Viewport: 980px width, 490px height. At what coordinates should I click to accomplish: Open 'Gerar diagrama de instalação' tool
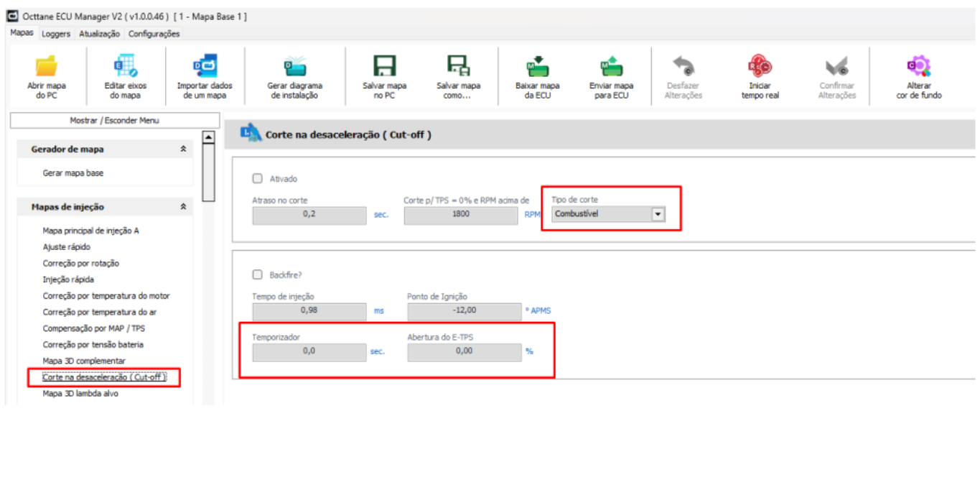pyautogui.click(x=294, y=67)
